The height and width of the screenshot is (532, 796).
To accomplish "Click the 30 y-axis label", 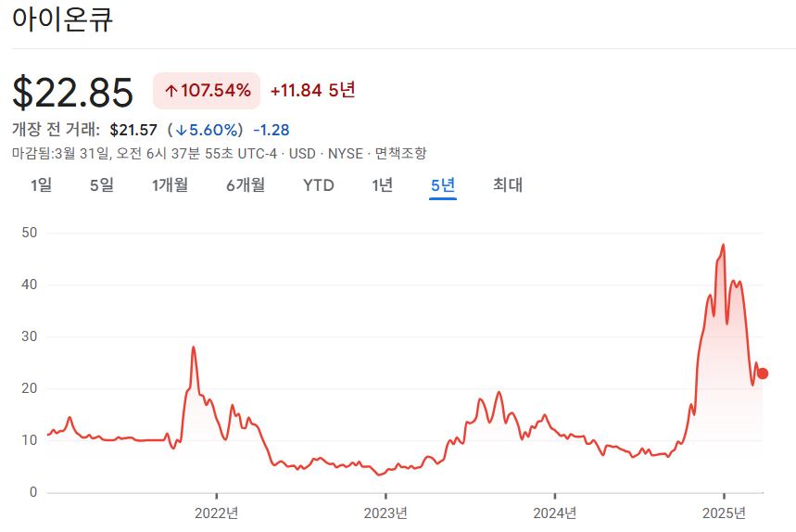I will click(x=30, y=336).
